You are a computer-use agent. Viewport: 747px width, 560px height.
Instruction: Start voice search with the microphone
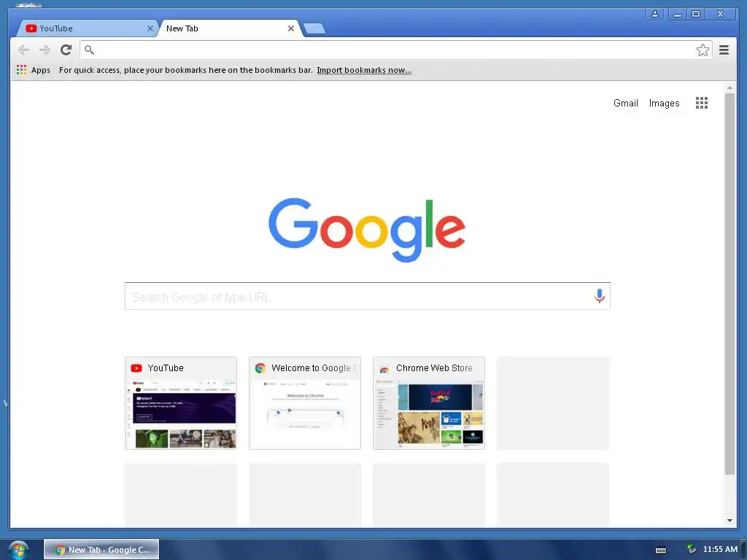click(600, 296)
